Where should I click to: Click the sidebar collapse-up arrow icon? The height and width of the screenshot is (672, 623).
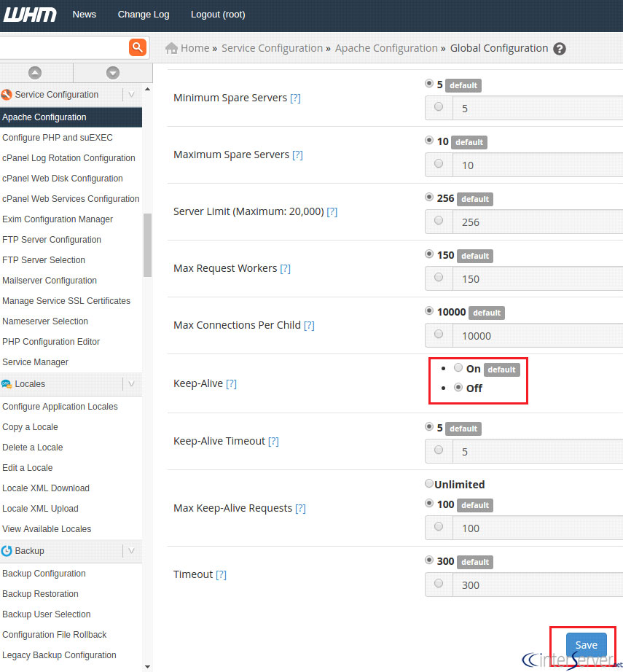pyautogui.click(x=35, y=73)
